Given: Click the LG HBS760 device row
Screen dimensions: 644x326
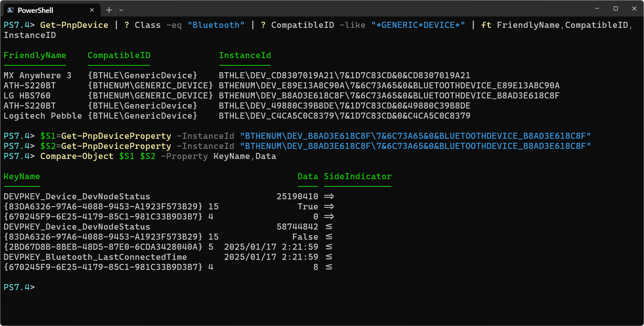Looking at the screenshot, I should click(27, 96).
